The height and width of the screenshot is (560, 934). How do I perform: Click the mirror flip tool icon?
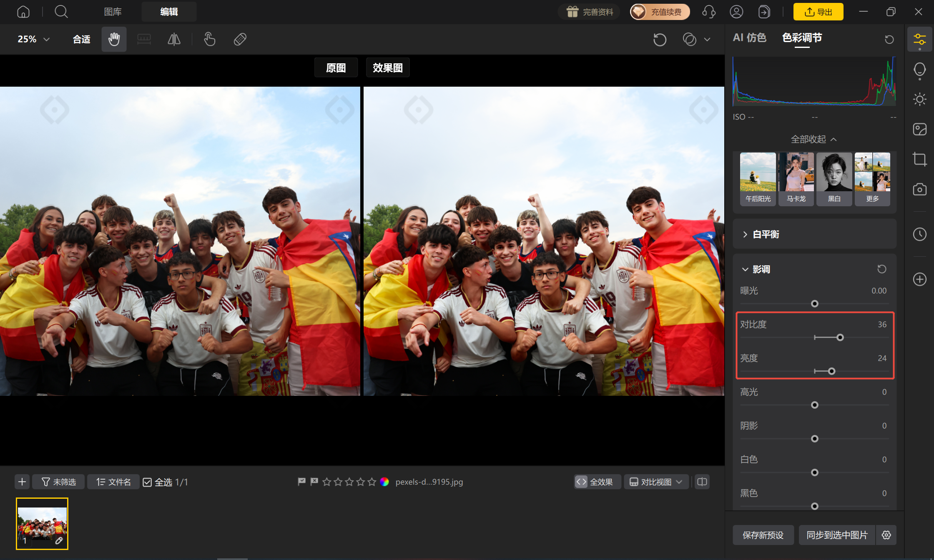point(174,39)
